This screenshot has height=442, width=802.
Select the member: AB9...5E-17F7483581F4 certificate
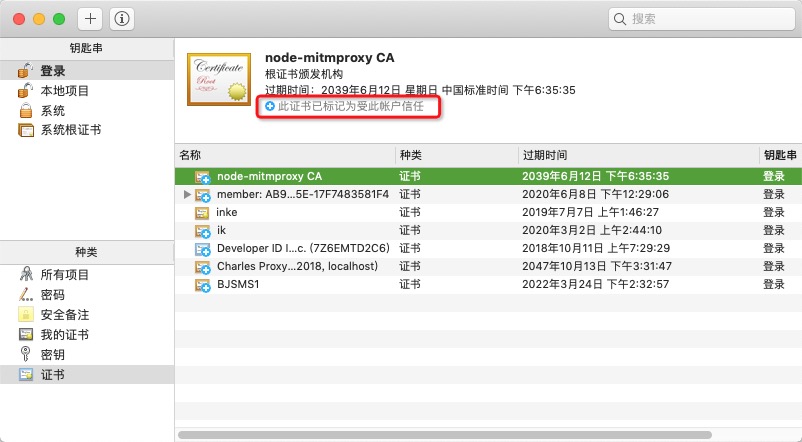point(488,194)
